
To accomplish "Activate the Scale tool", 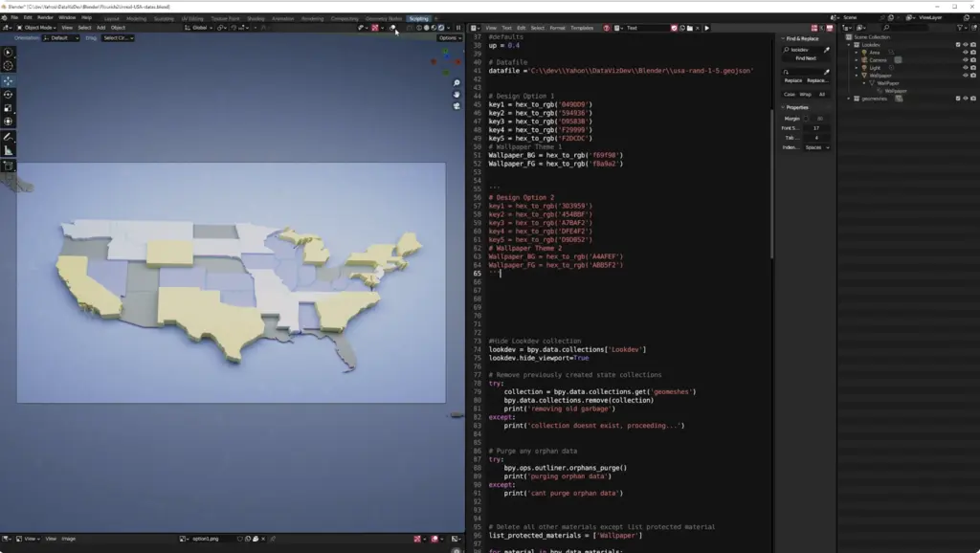I will pyautogui.click(x=8, y=108).
